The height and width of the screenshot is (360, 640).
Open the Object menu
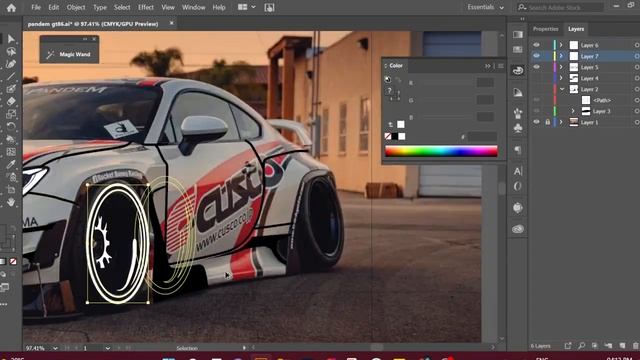pyautogui.click(x=76, y=7)
